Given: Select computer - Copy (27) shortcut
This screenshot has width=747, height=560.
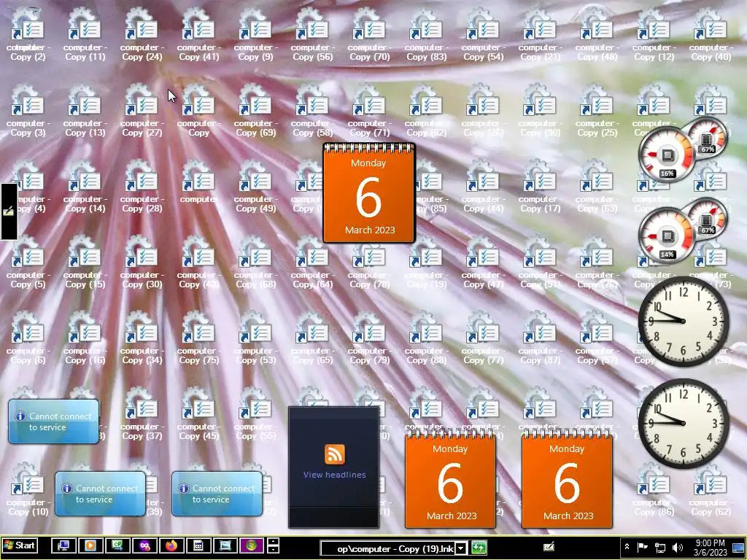Looking at the screenshot, I should coord(142,111).
